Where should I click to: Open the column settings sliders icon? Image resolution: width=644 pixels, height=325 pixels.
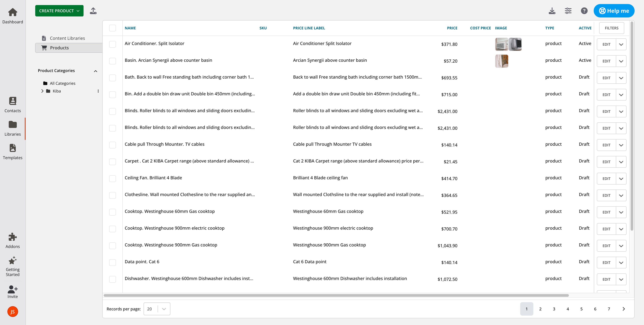pyautogui.click(x=568, y=11)
